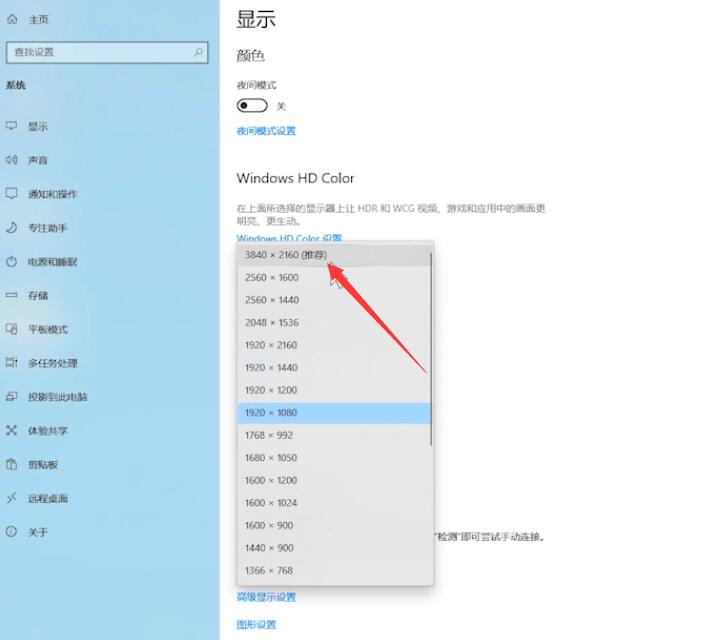Click the info icon beside 关于
Viewport: 711px width, 640px height.
pos(11,532)
